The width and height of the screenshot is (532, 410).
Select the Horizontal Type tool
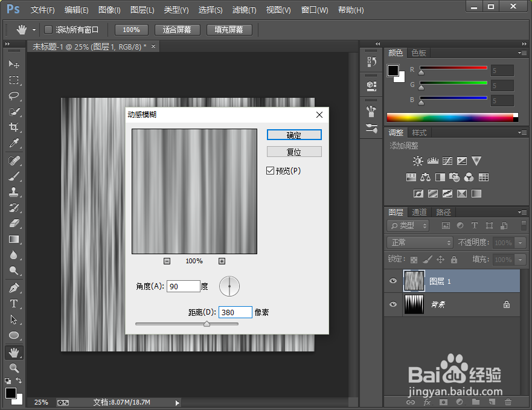14,304
